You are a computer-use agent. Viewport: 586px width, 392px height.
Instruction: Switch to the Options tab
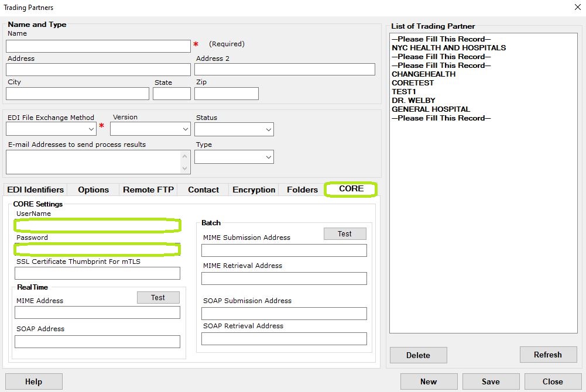(94, 190)
